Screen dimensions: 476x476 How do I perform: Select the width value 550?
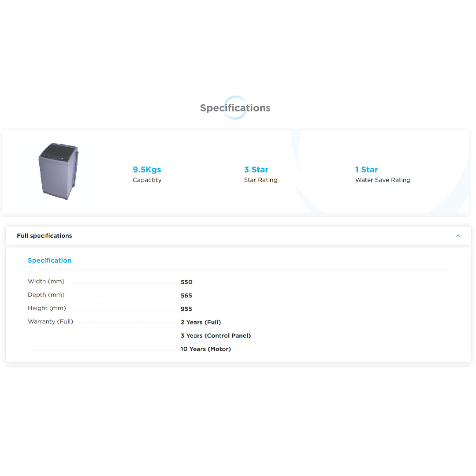tap(186, 282)
